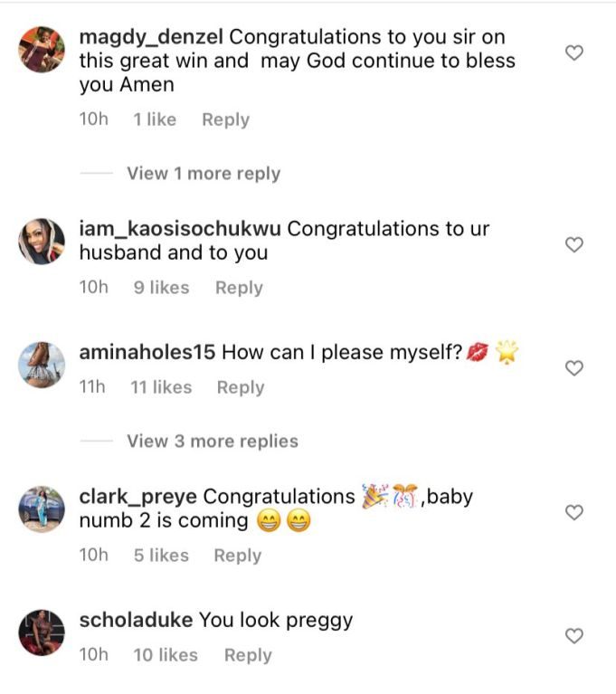
Task: Tap heart icon on scholaduke's comment
Action: [573, 636]
